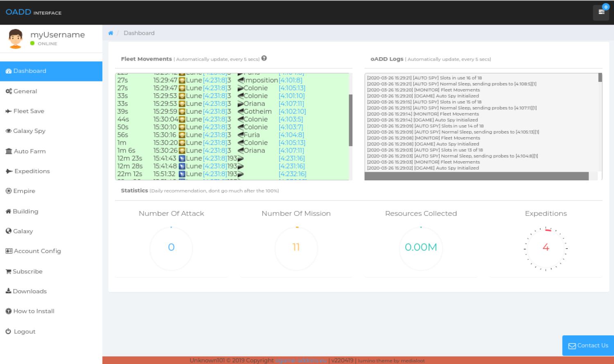Select Account Config in sidebar
Image resolution: width=614 pixels, height=364 pixels.
37,251
